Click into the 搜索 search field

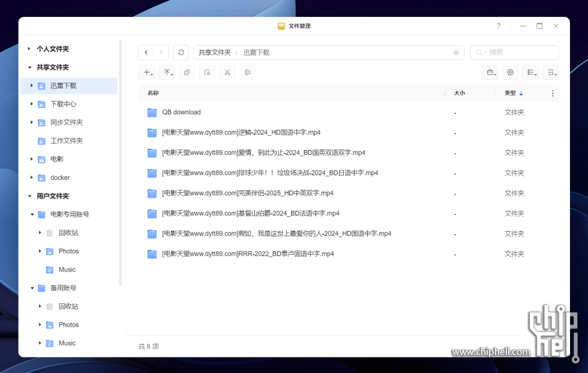pos(515,52)
